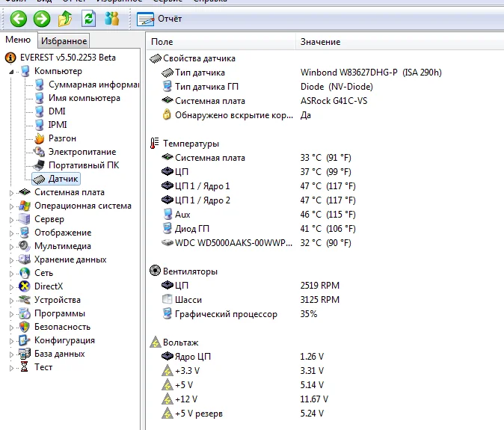Image resolution: width=504 pixels, height=430 pixels.
Task: Click the Электропитание icon
Action: click(39, 152)
